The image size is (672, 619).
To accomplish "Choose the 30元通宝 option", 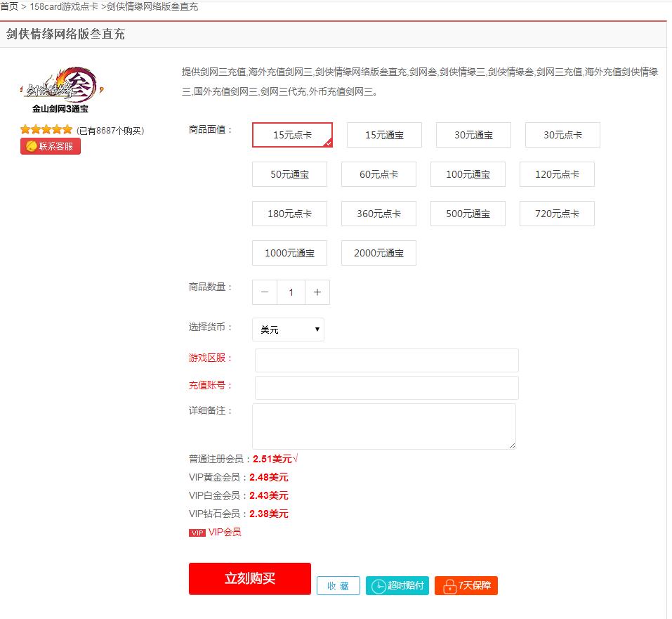I will 473,135.
